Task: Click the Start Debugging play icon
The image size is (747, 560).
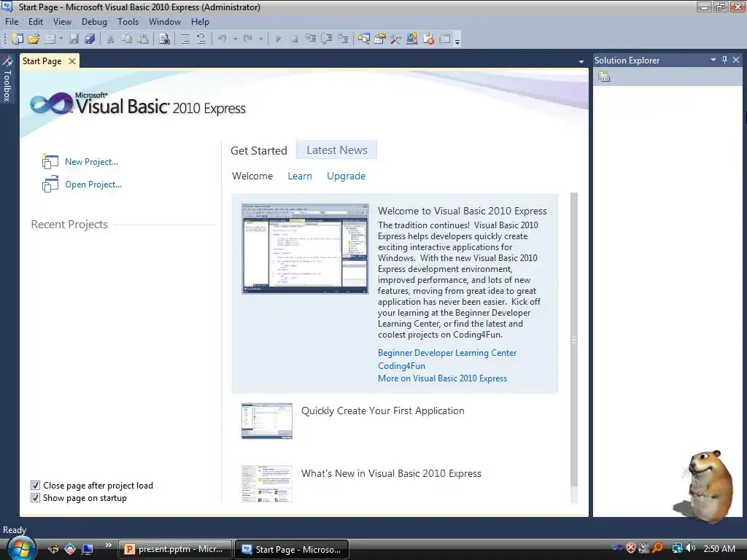Action: 279,39
